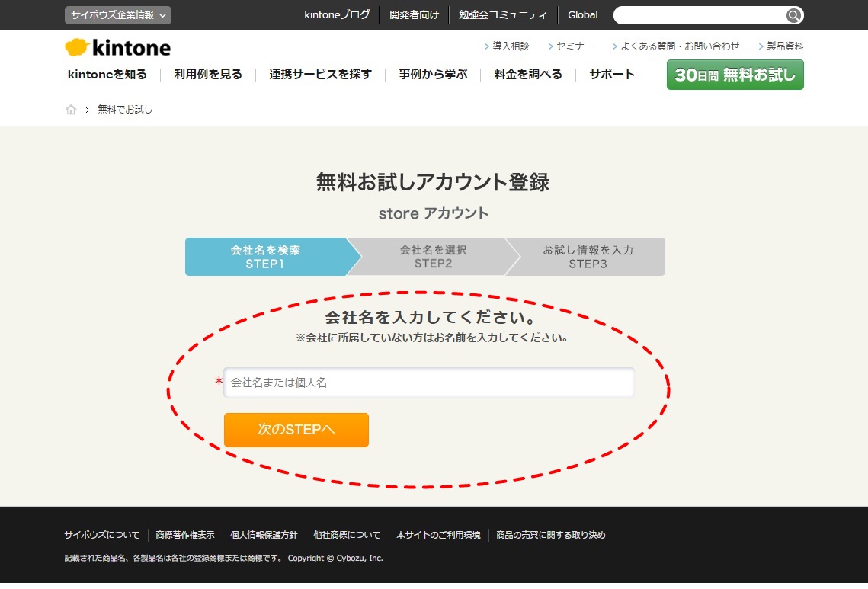Select the 会社名を選択 STEP2 tab
The width and height of the screenshot is (868, 589).
434,257
